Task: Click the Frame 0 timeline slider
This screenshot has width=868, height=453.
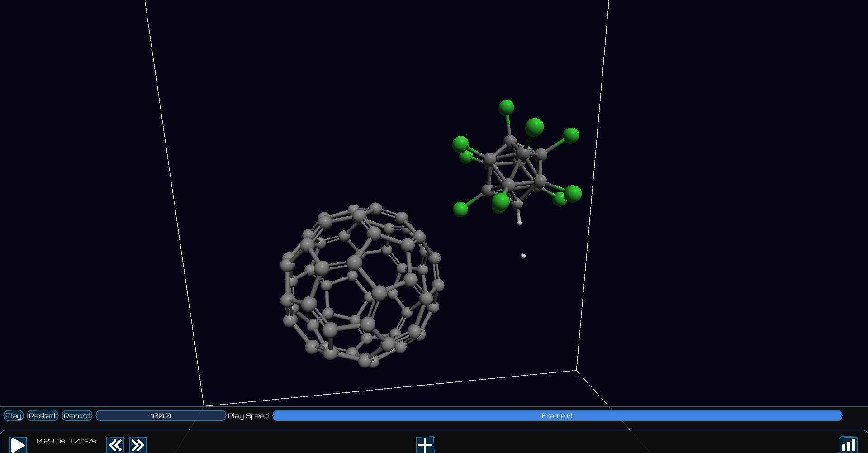Action: tap(557, 415)
